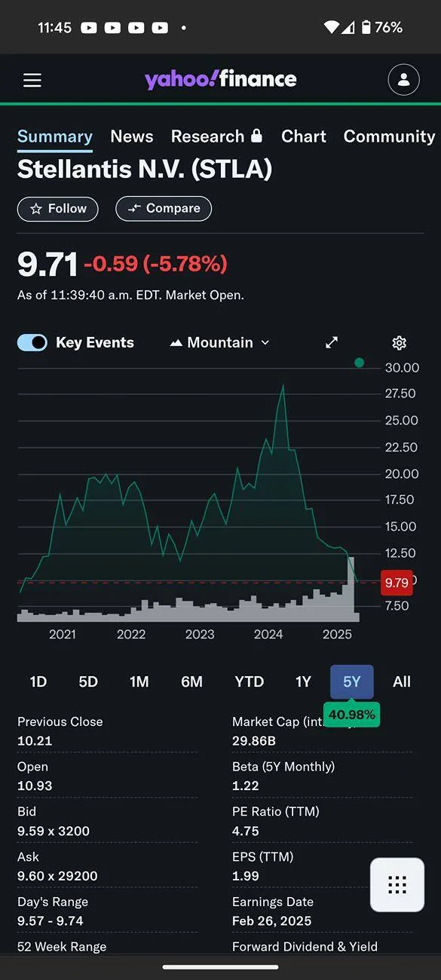Open the Compare button
Screen dimensions: 441x980
[164, 209]
